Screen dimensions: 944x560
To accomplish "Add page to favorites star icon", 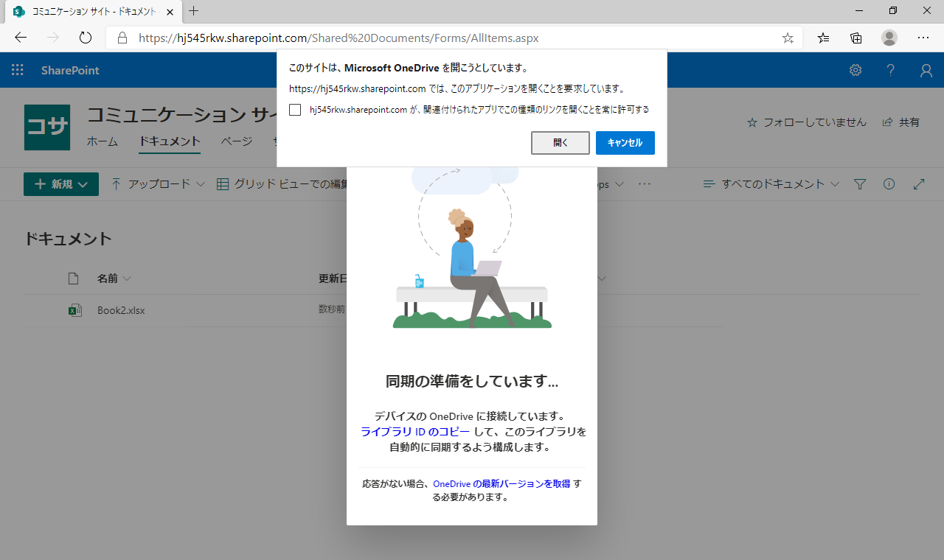I will pyautogui.click(x=788, y=38).
